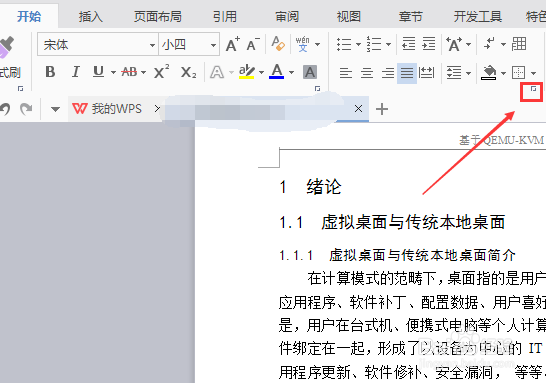Toggle Italic formatting

pos(75,72)
